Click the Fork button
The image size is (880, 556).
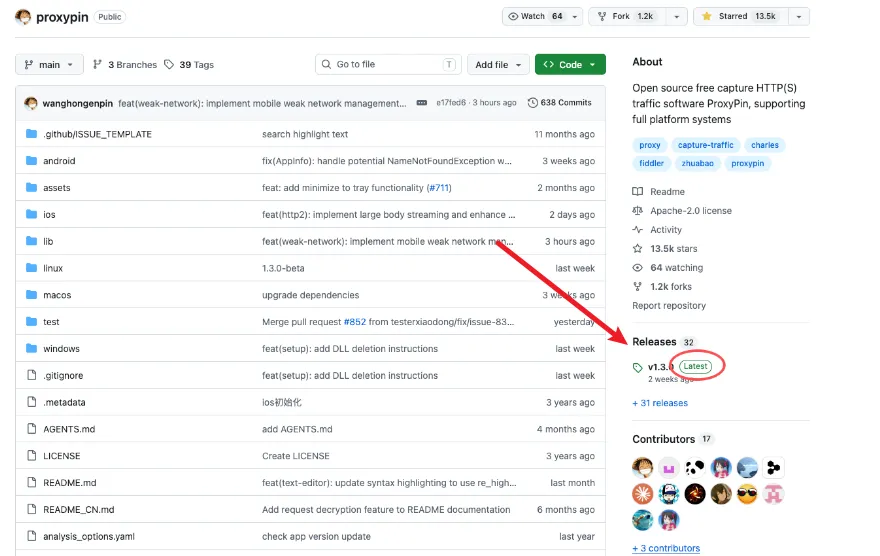[x=627, y=16]
